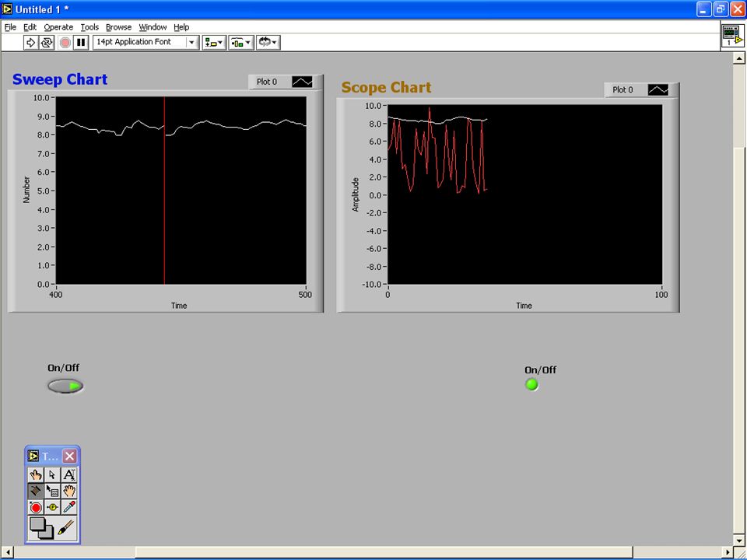747x560 pixels.
Task: Select the Wiring spool tool
Action: (x=36, y=491)
